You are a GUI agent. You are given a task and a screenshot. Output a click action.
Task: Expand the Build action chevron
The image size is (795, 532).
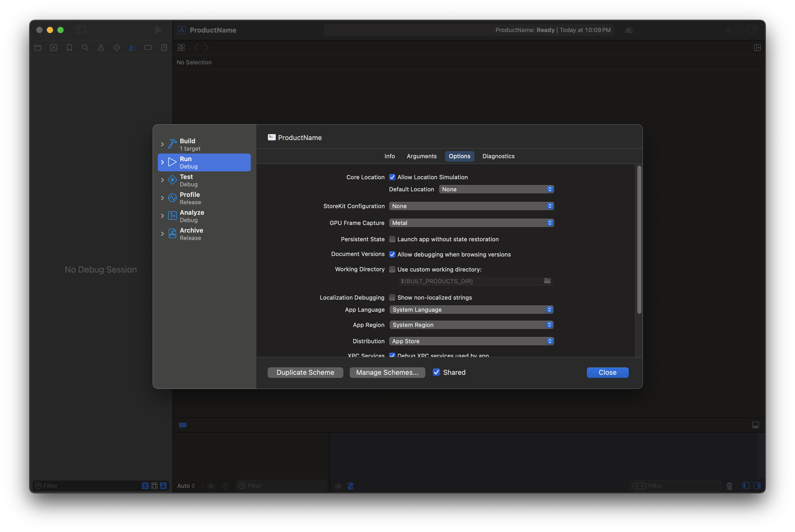point(162,145)
